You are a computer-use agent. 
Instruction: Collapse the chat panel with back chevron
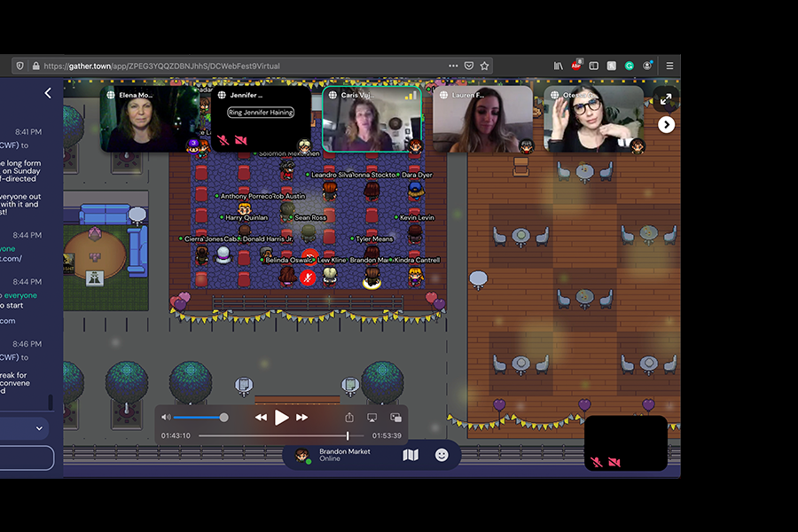coord(48,92)
